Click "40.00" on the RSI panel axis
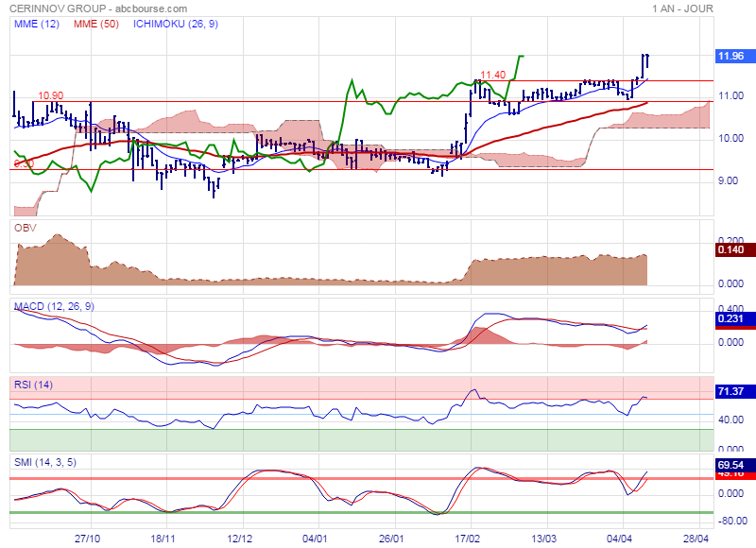756x548 pixels. click(x=730, y=420)
